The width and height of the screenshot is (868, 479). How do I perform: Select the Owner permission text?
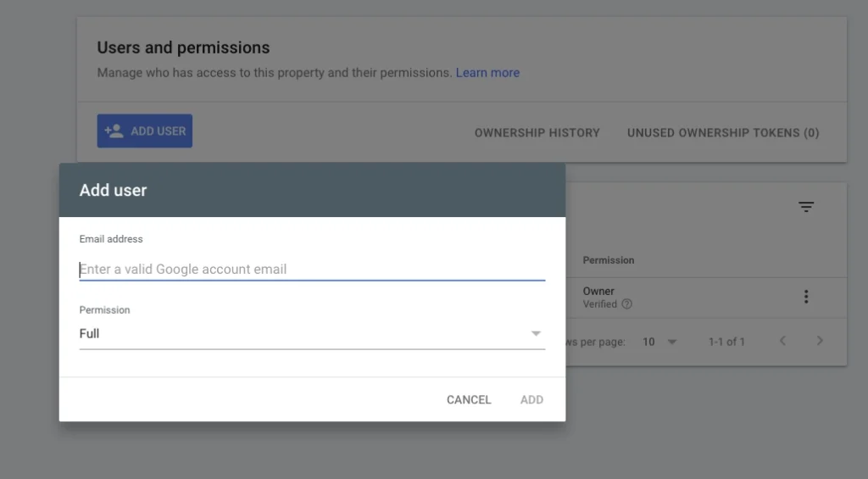pyautogui.click(x=598, y=292)
